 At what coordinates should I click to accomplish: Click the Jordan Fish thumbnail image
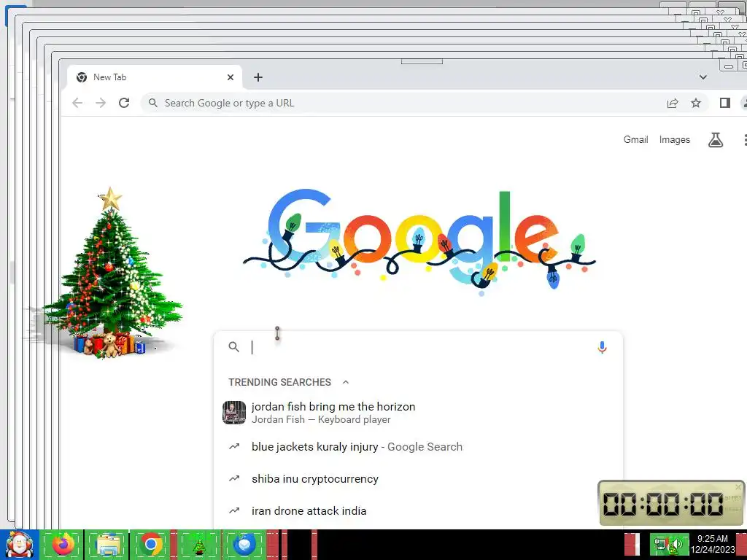click(234, 413)
